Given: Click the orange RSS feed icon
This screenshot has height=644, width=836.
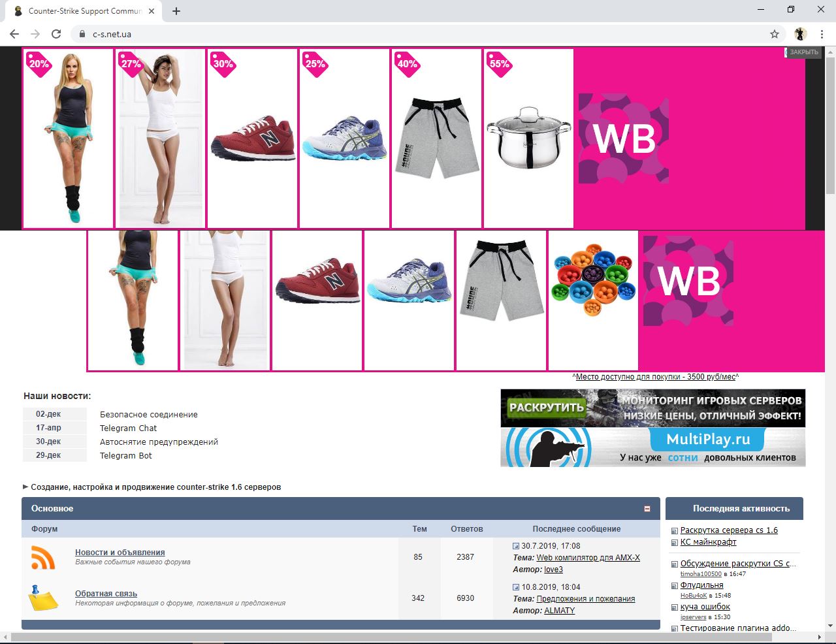Looking at the screenshot, I should (x=43, y=557).
